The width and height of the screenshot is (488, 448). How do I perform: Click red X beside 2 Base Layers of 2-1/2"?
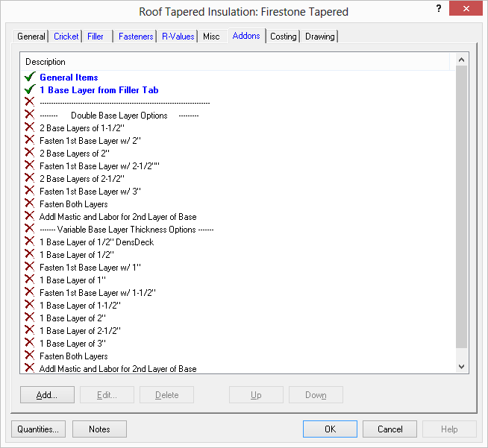tap(29, 178)
